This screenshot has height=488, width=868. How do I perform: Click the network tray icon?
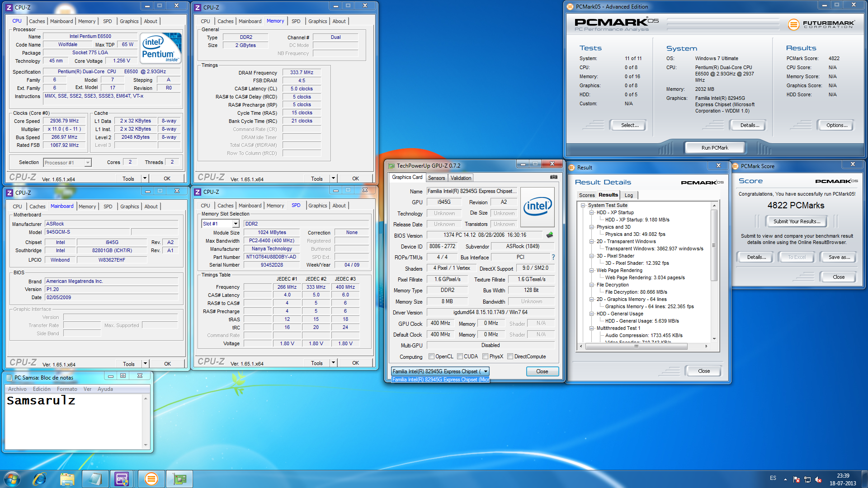point(807,479)
